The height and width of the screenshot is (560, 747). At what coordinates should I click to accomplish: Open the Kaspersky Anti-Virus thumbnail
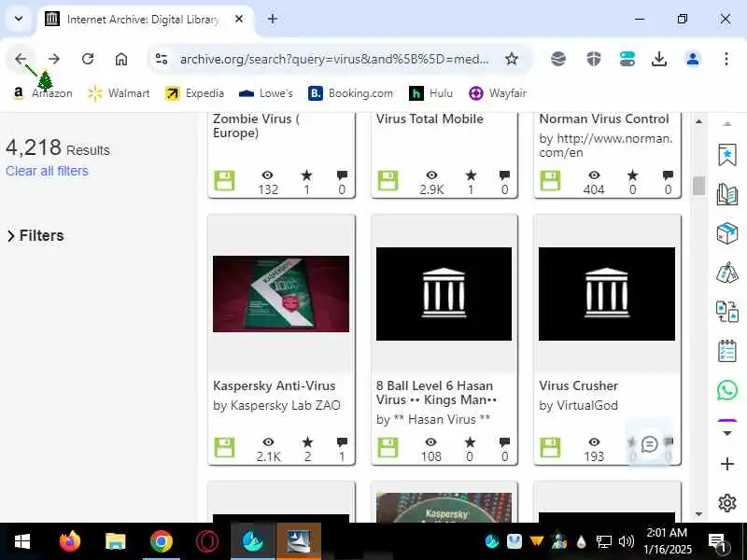tap(281, 294)
